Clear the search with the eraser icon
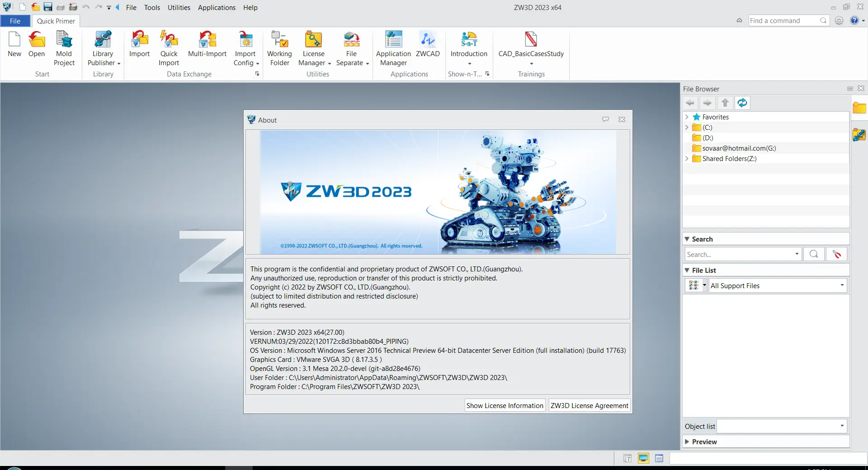 pos(837,254)
